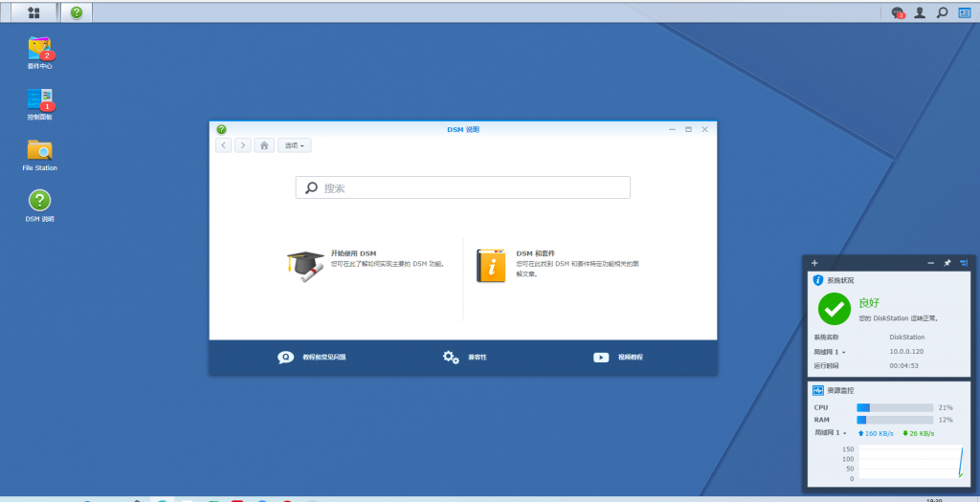
Task: Select the DSM Help taskbar button
Action: click(x=77, y=12)
